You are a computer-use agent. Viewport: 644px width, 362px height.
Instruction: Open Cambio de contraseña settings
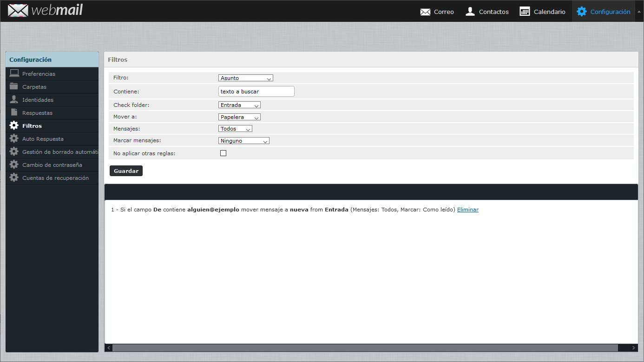pos(52,165)
